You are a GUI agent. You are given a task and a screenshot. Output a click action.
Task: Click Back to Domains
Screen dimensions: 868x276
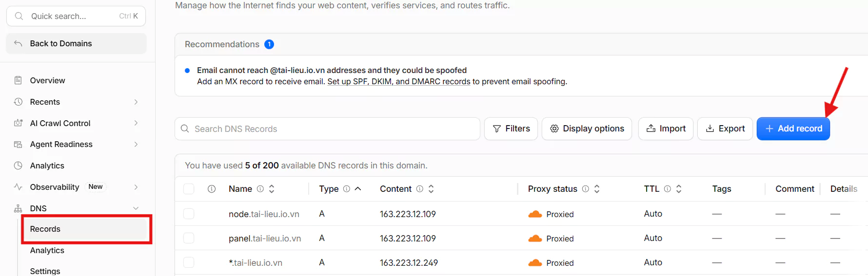[x=76, y=43]
